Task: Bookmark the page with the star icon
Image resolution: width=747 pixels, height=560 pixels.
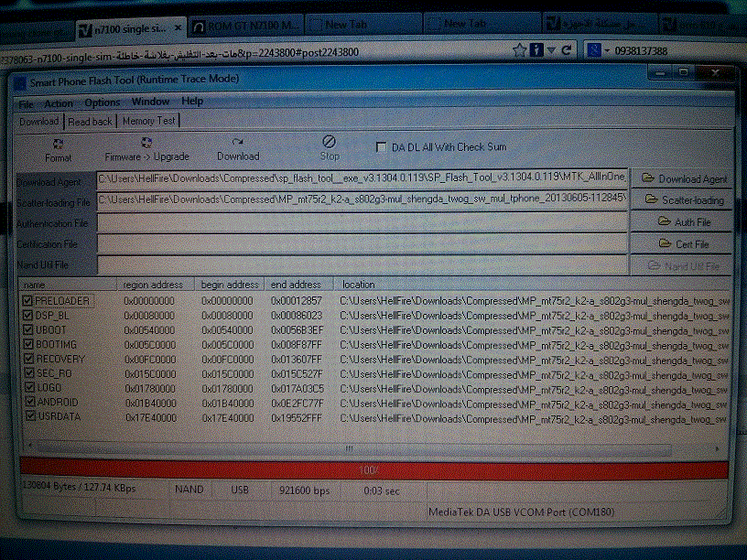Action: coord(519,49)
